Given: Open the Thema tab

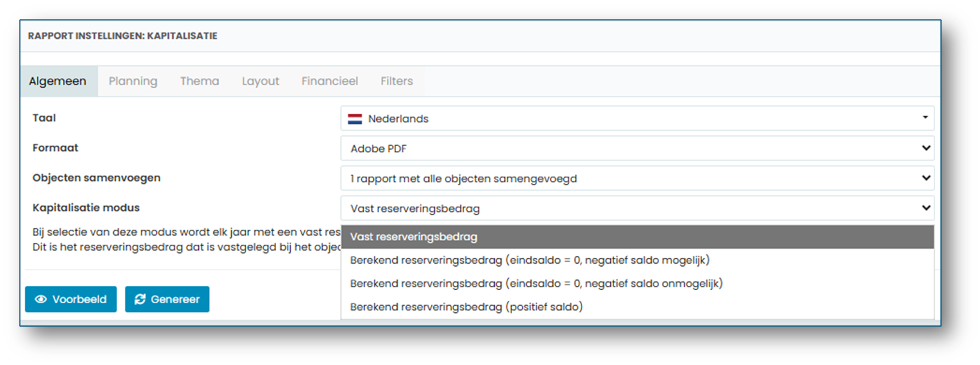Looking at the screenshot, I should click(x=199, y=81).
